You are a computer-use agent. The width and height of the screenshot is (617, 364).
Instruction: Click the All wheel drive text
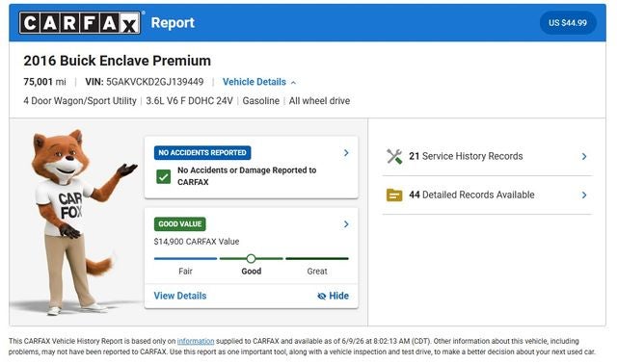319,101
